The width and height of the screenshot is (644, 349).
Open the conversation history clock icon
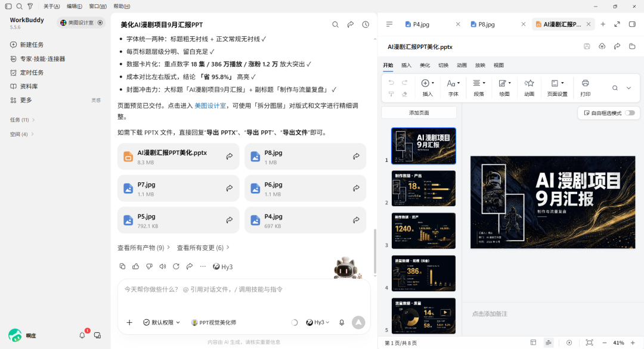366,24
